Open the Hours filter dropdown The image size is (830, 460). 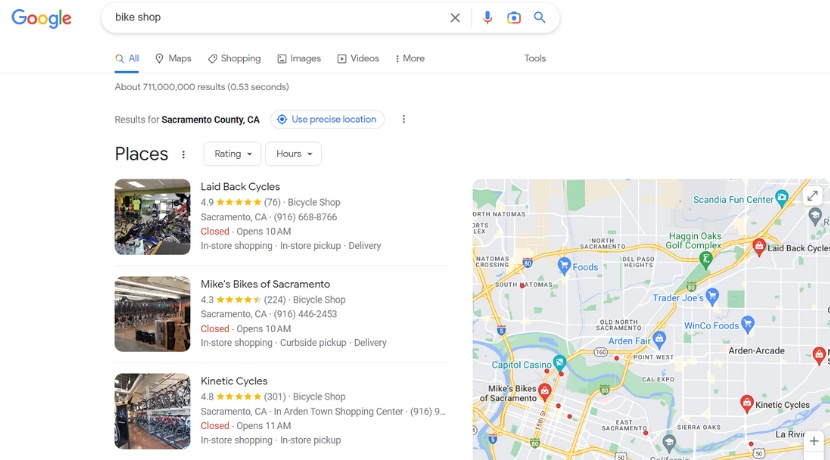coord(293,154)
